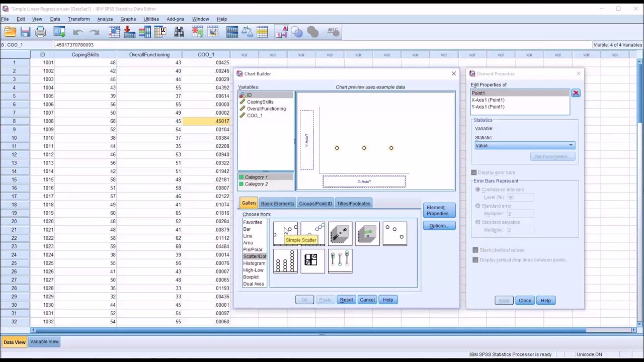Switch to the Titles/Footnotes tab

point(354,204)
